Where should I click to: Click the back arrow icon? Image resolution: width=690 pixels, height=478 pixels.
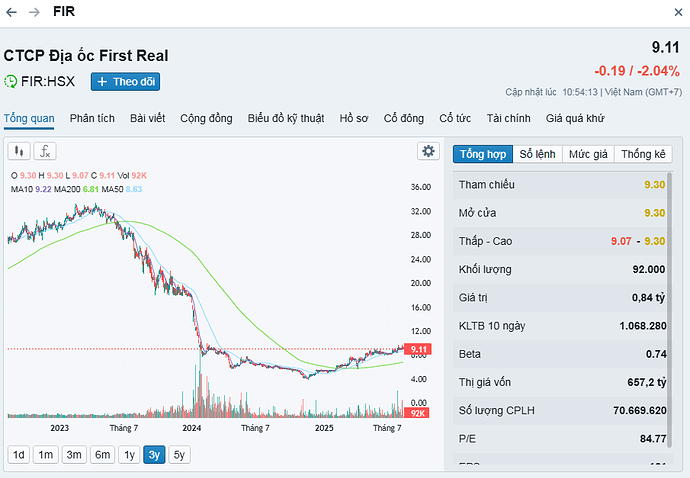click(12, 11)
